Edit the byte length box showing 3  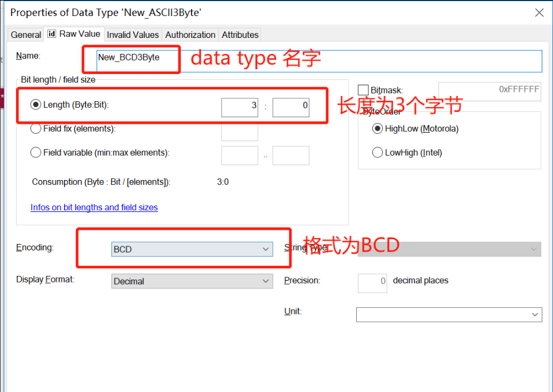pyautogui.click(x=239, y=107)
